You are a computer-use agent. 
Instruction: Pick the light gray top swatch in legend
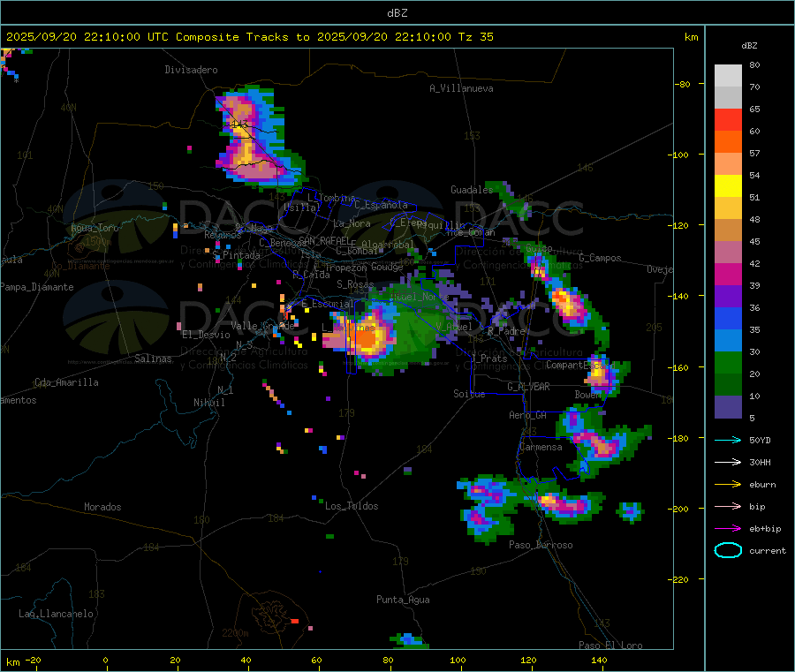point(728,76)
